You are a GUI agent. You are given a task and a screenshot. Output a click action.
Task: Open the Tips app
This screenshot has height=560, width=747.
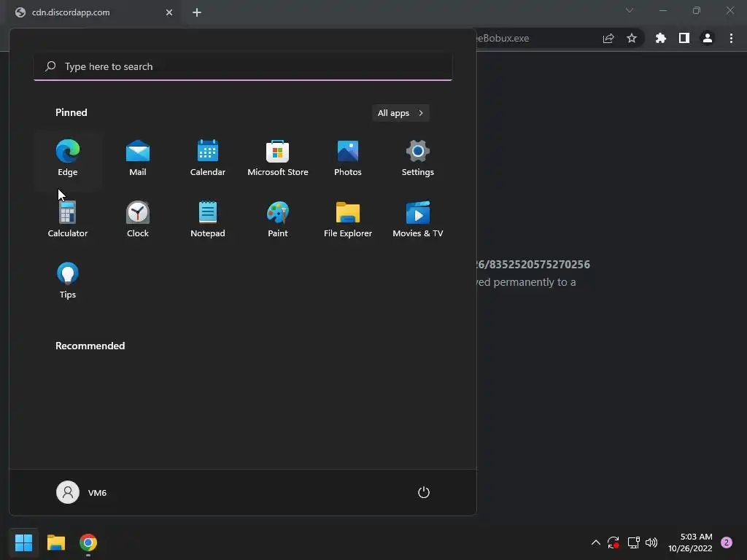[x=68, y=281]
